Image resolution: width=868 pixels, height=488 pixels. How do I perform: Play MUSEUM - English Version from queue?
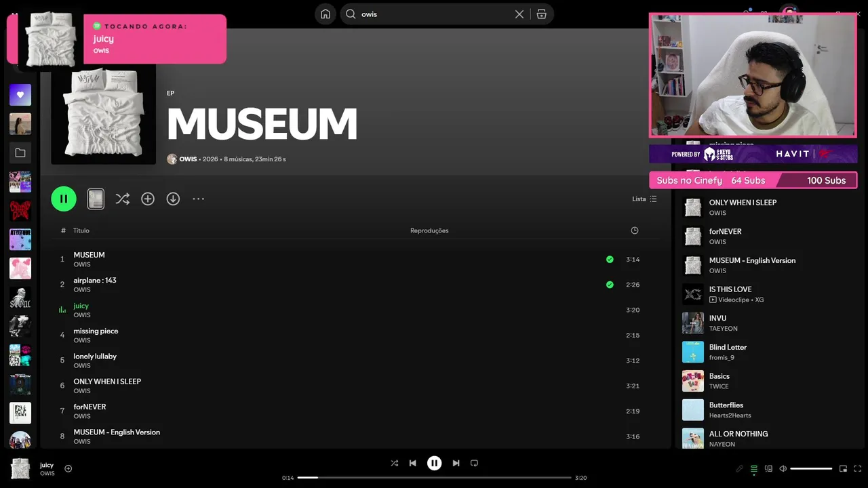click(769, 265)
